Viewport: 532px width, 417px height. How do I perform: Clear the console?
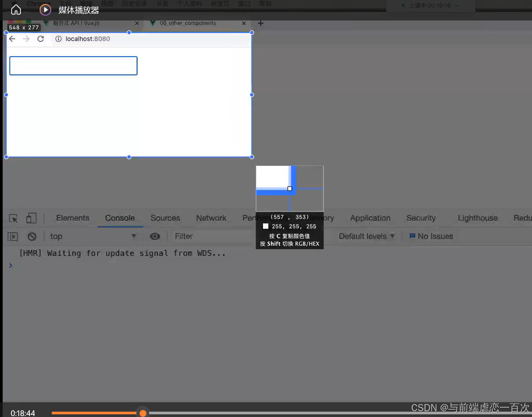[x=32, y=236]
